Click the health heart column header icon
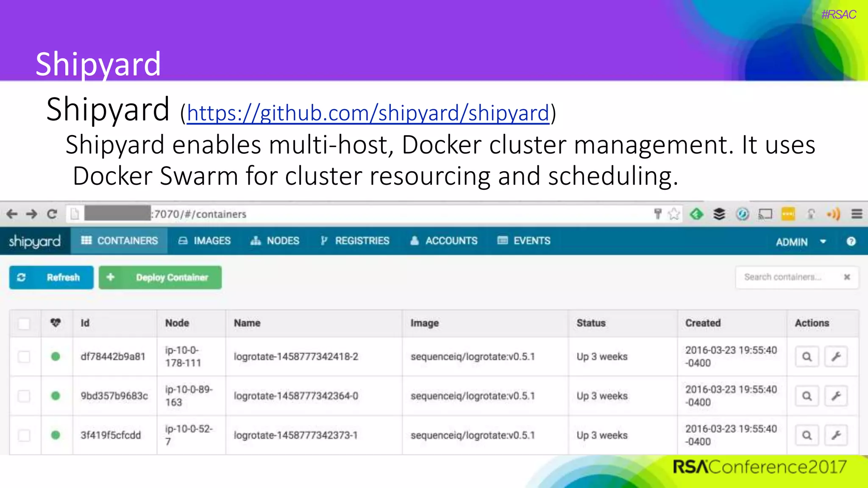The image size is (868, 488). 56,323
